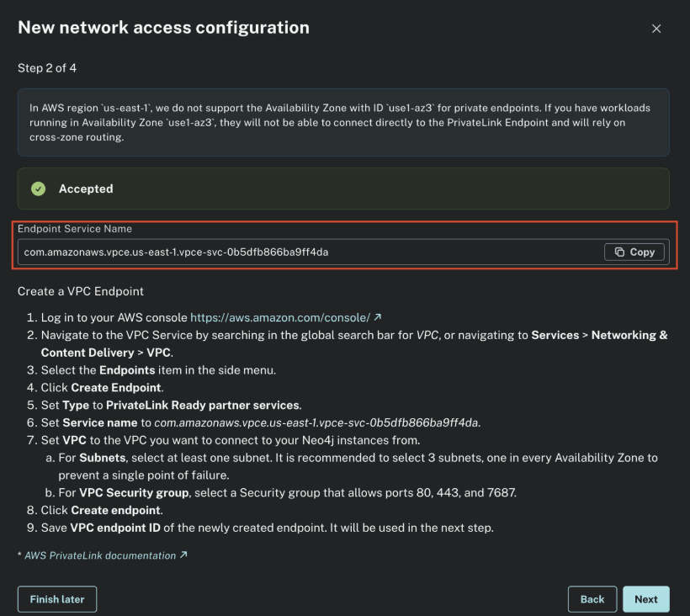Select the Accepted status banner
The height and width of the screenshot is (616, 690).
345,189
